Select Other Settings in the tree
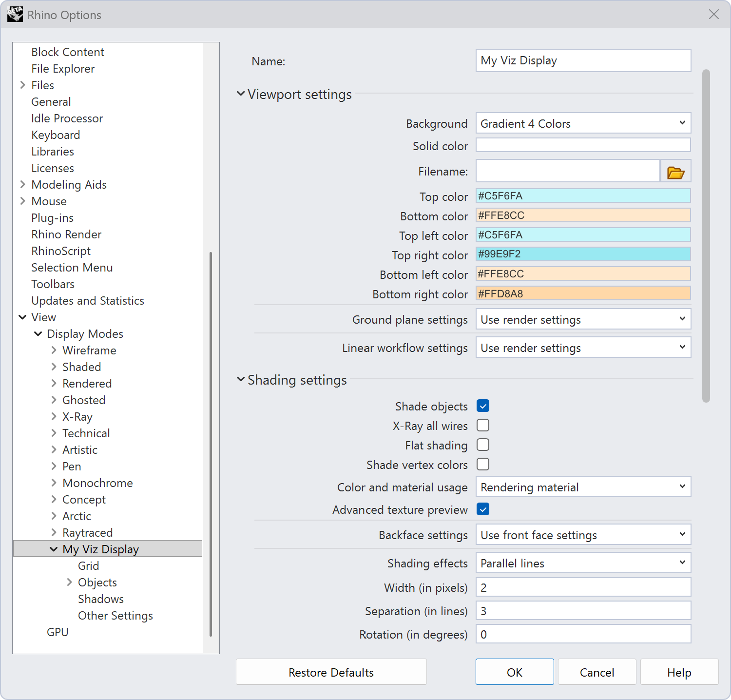The height and width of the screenshot is (700, 731). (x=115, y=616)
